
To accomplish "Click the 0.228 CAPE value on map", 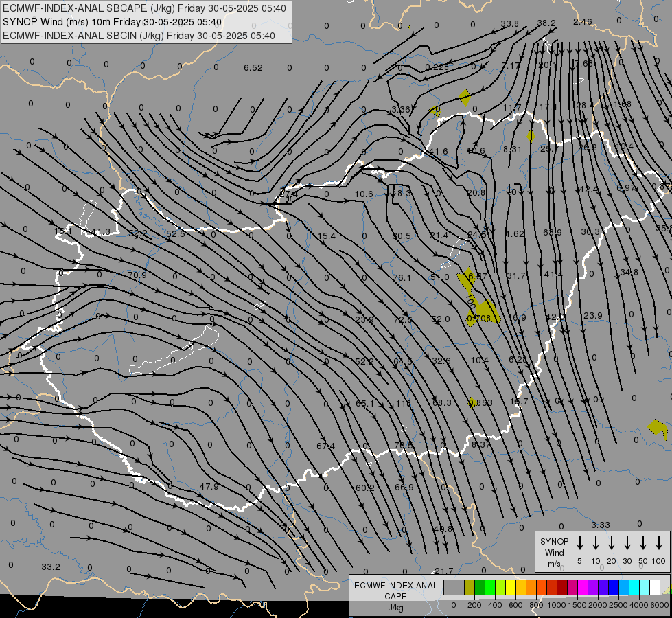I will [x=437, y=67].
